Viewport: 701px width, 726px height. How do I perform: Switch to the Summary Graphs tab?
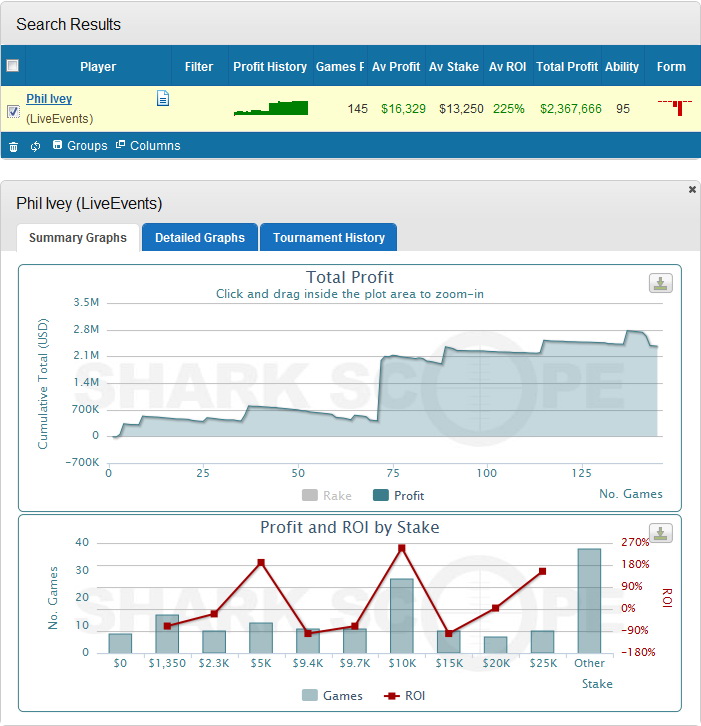pyautogui.click(x=78, y=238)
